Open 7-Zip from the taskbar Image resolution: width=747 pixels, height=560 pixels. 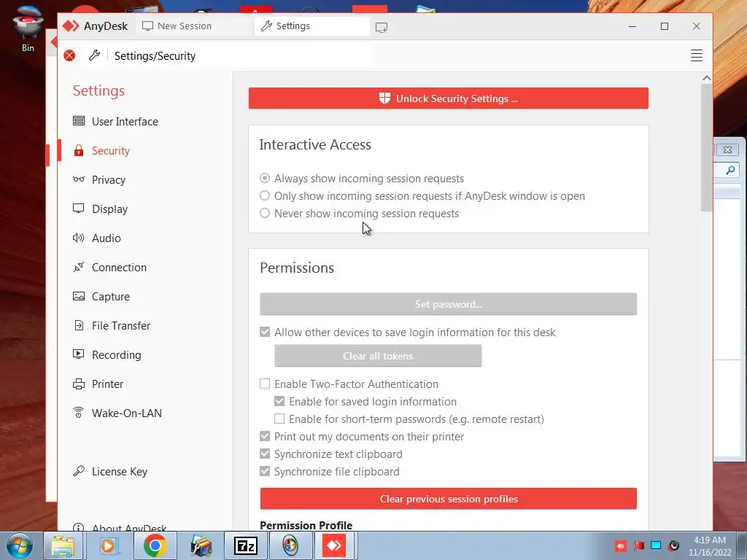[x=246, y=545]
